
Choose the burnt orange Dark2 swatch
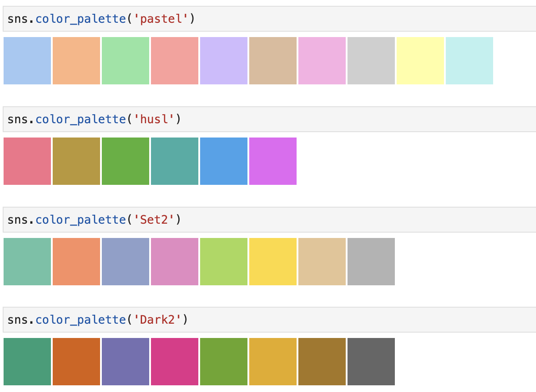76,362
